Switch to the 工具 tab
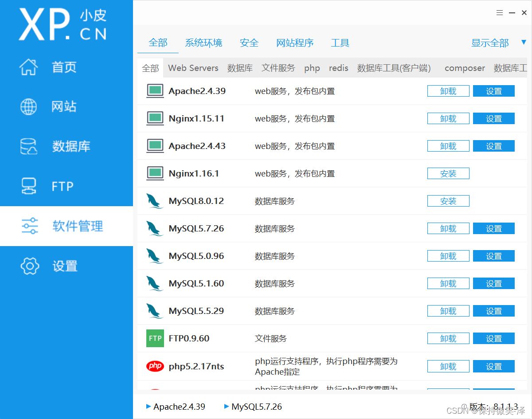The height and width of the screenshot is (419, 532). (x=340, y=43)
